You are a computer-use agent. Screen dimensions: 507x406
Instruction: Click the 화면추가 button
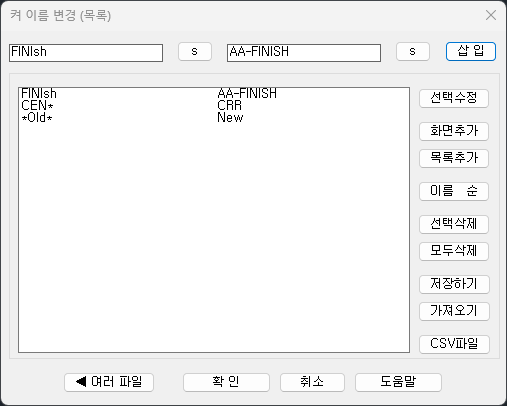pos(454,131)
